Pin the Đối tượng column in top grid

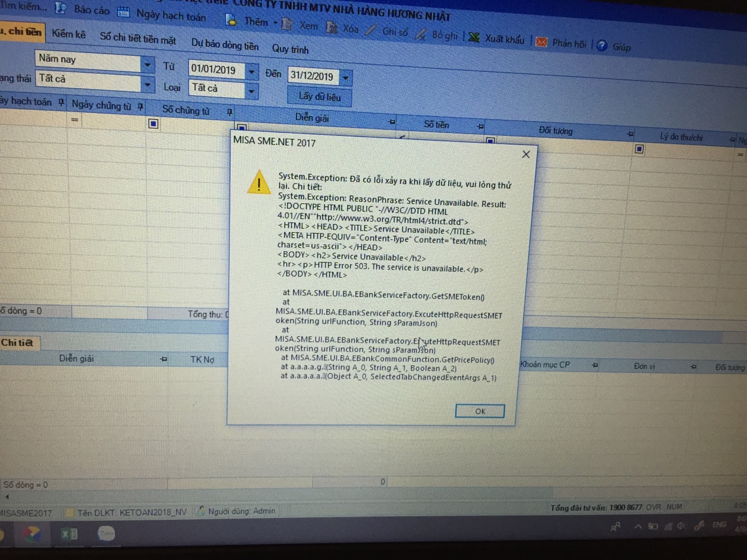[x=630, y=134]
